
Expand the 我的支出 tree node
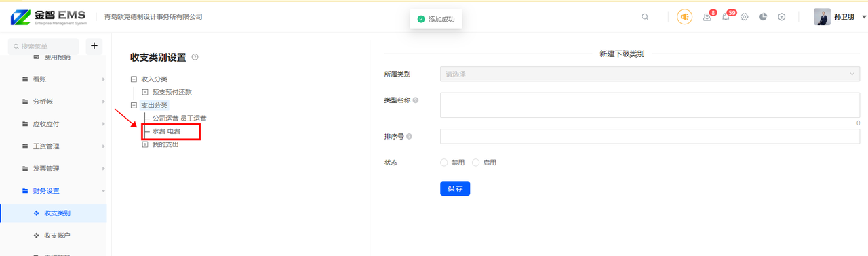144,144
